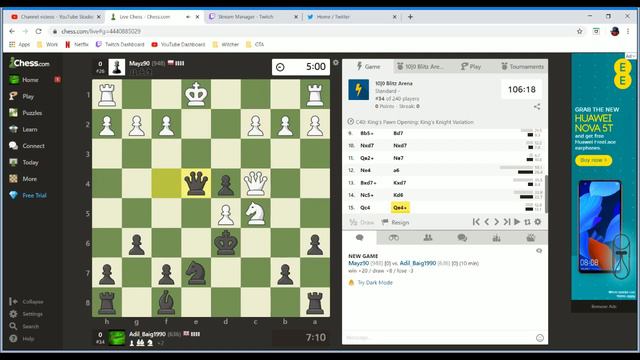Image resolution: width=640 pixels, height=360 pixels.
Task: Switch to the Game tab
Action: (x=368, y=66)
